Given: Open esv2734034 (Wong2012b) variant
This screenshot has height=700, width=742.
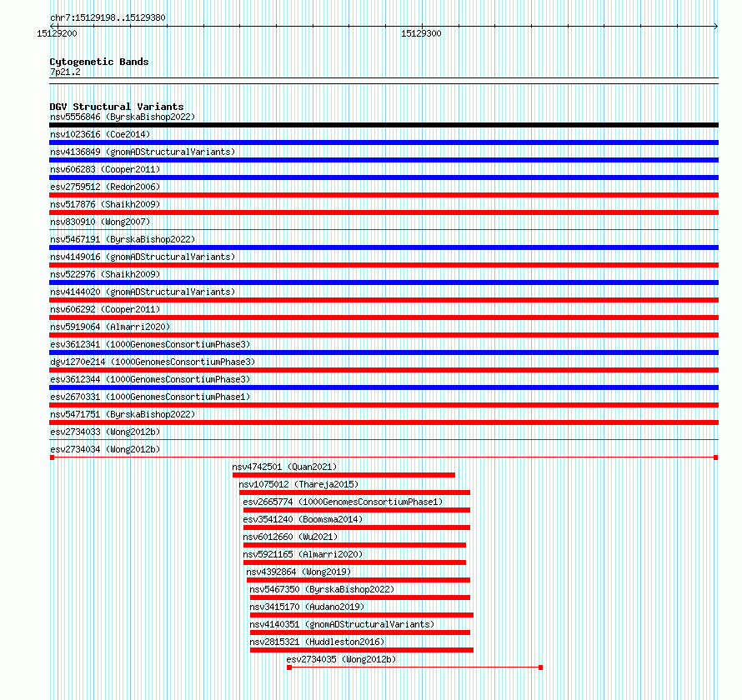Looking at the screenshot, I should [x=105, y=449].
